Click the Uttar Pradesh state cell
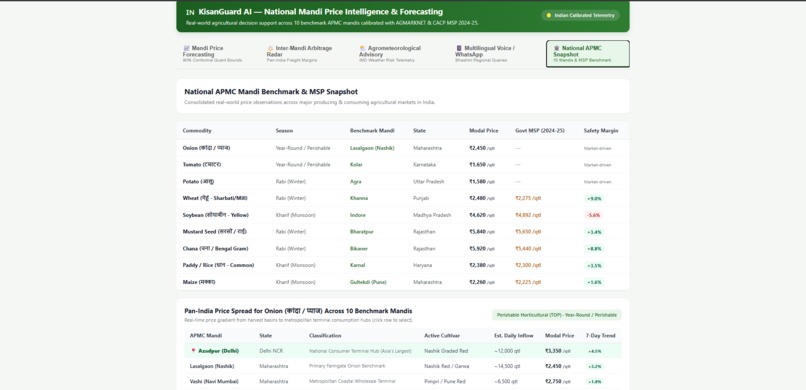 429,181
